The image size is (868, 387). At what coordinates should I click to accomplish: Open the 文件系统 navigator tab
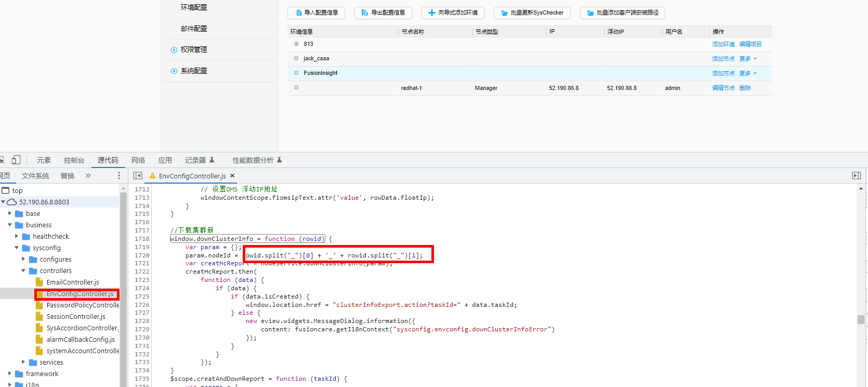tap(35, 176)
